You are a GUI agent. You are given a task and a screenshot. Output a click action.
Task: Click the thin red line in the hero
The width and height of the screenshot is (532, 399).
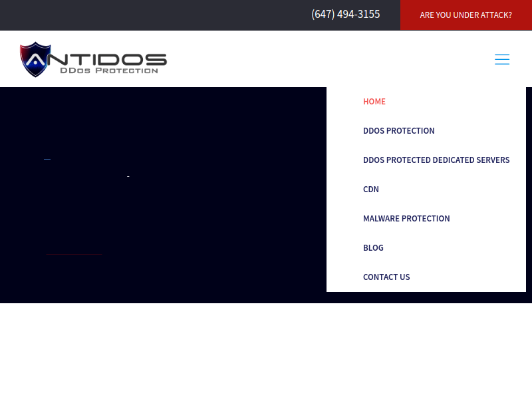tap(74, 254)
